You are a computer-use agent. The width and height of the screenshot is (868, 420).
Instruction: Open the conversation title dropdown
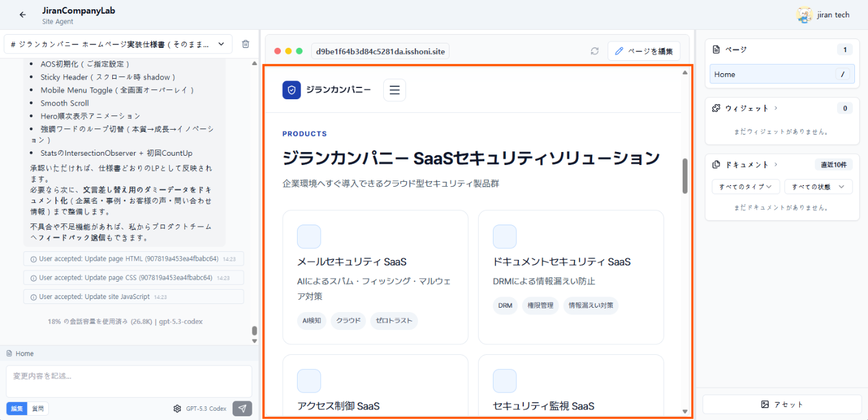118,44
